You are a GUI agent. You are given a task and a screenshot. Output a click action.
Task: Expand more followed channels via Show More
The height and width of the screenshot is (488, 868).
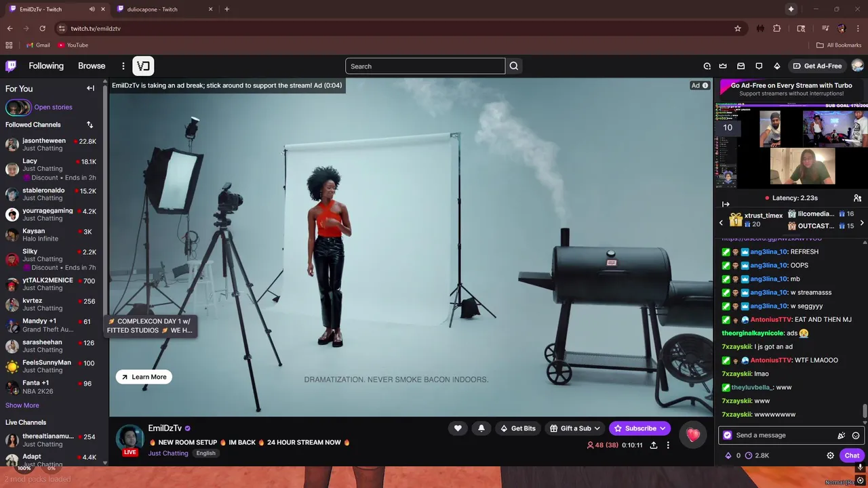pyautogui.click(x=22, y=405)
